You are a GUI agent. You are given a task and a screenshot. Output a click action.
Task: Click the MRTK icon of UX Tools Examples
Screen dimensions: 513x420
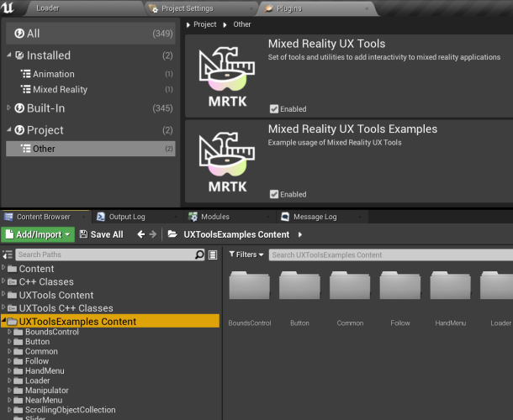pos(227,162)
